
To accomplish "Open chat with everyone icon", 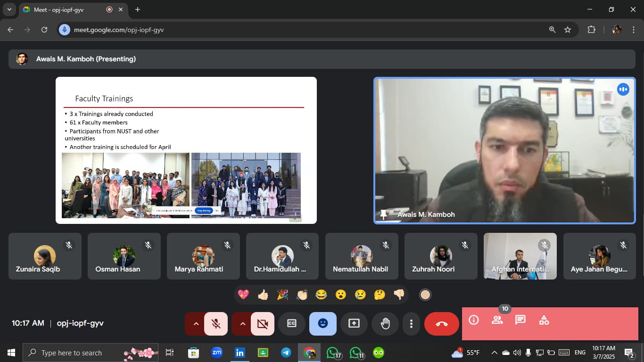I will coord(520,321).
